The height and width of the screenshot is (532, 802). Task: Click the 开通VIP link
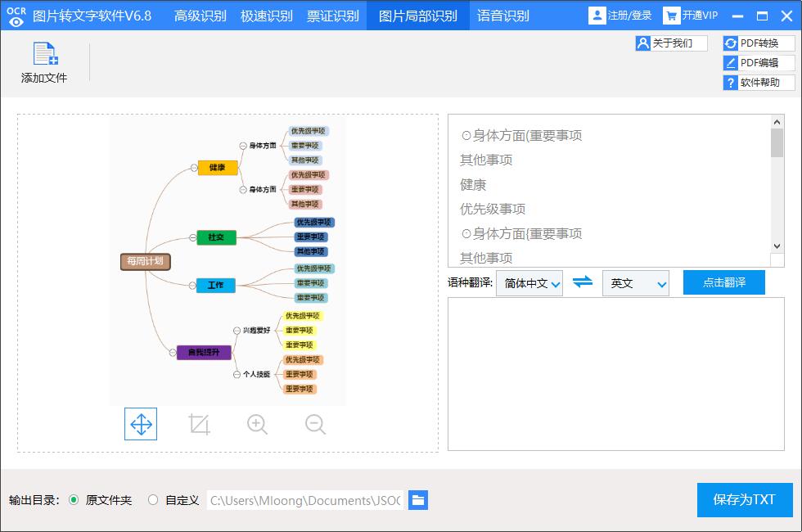[x=700, y=16]
